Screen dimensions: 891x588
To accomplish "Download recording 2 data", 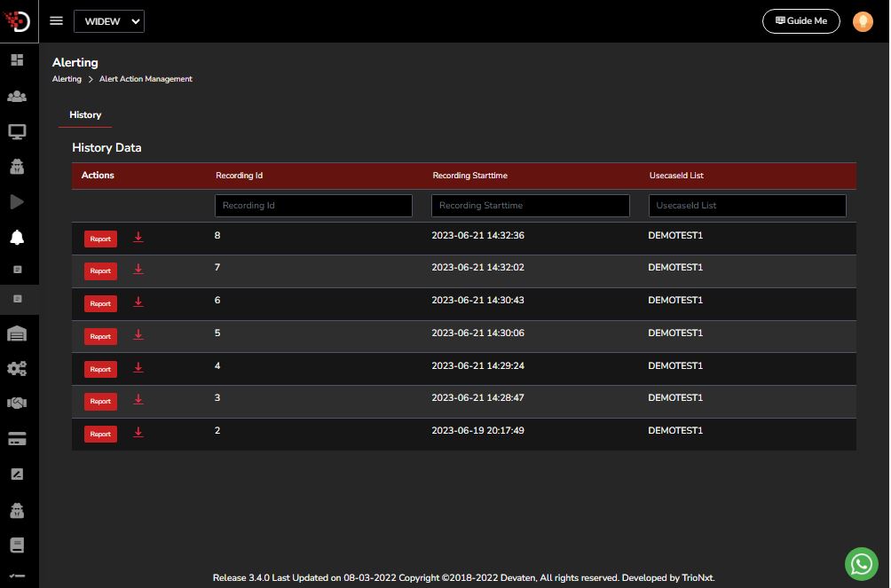I will coord(138,433).
